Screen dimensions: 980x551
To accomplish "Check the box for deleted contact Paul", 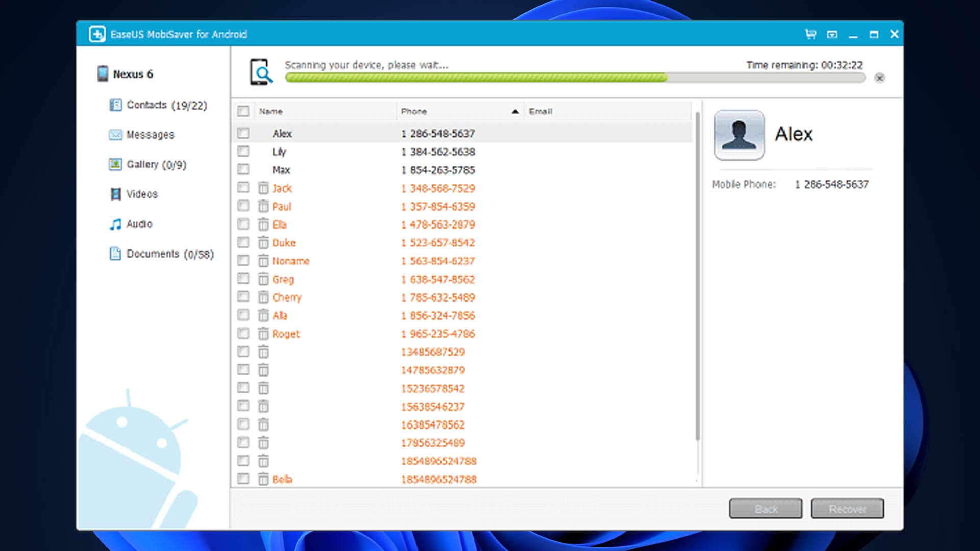I will [x=243, y=206].
